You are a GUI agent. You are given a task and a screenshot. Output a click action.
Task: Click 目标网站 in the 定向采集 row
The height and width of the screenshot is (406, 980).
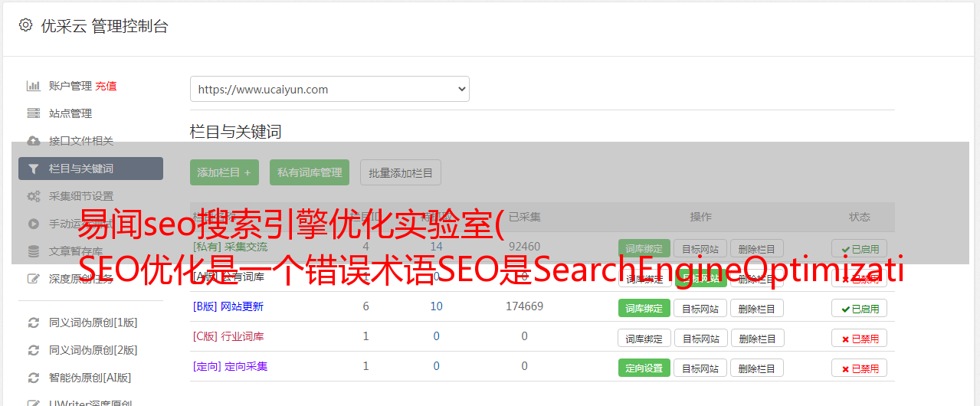tap(700, 368)
